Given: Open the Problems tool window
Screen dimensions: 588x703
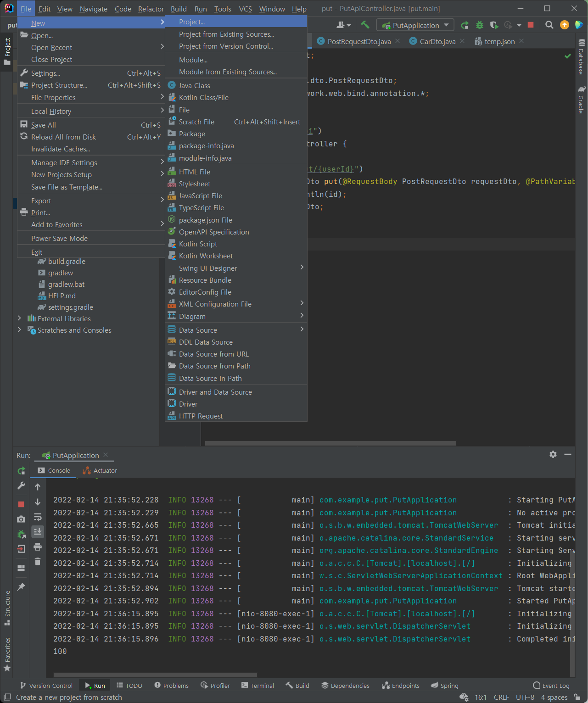Looking at the screenshot, I should [x=171, y=685].
